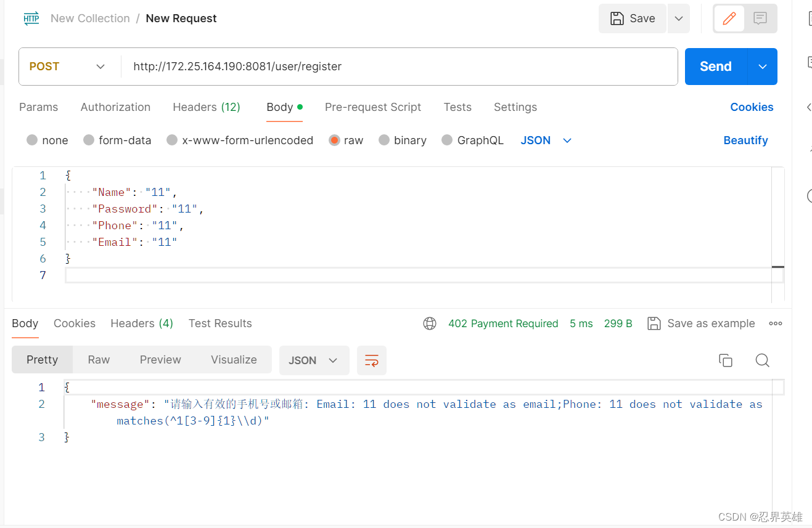812x528 pixels.
Task: Open the response more options ellipsis
Action: click(776, 323)
